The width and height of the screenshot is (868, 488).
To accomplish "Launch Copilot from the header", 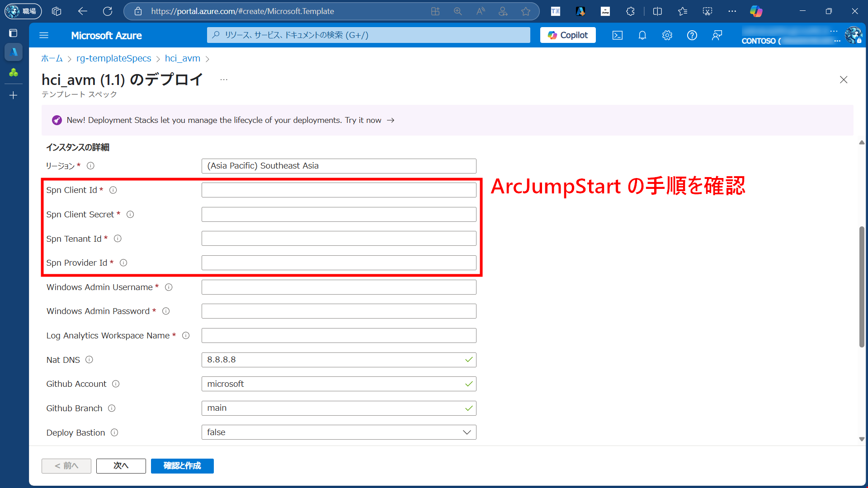I will pos(567,35).
